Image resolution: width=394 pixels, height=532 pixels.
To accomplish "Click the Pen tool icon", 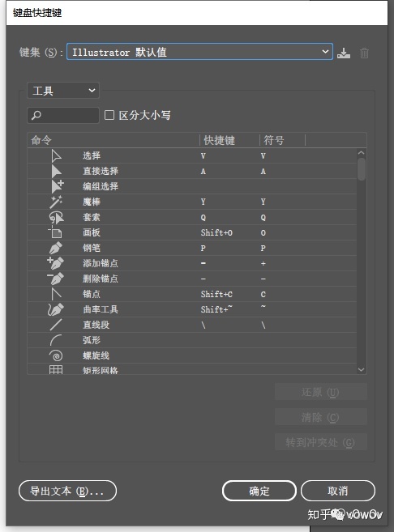I will click(x=56, y=248).
